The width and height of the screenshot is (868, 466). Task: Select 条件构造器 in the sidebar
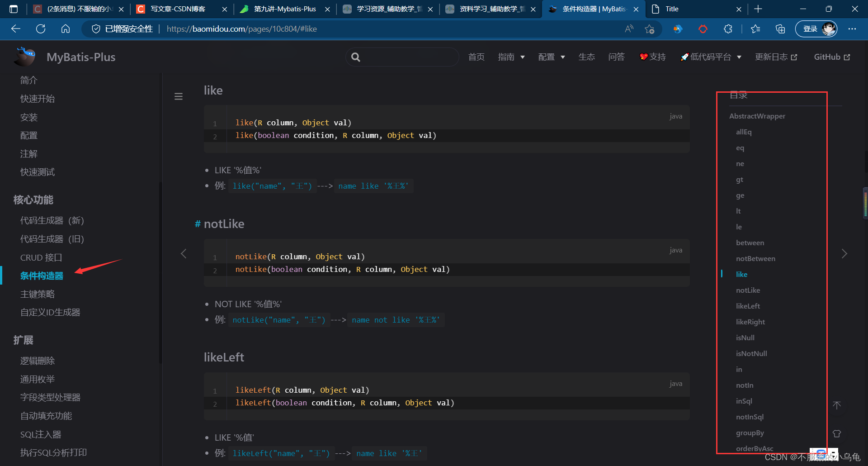pyautogui.click(x=42, y=276)
